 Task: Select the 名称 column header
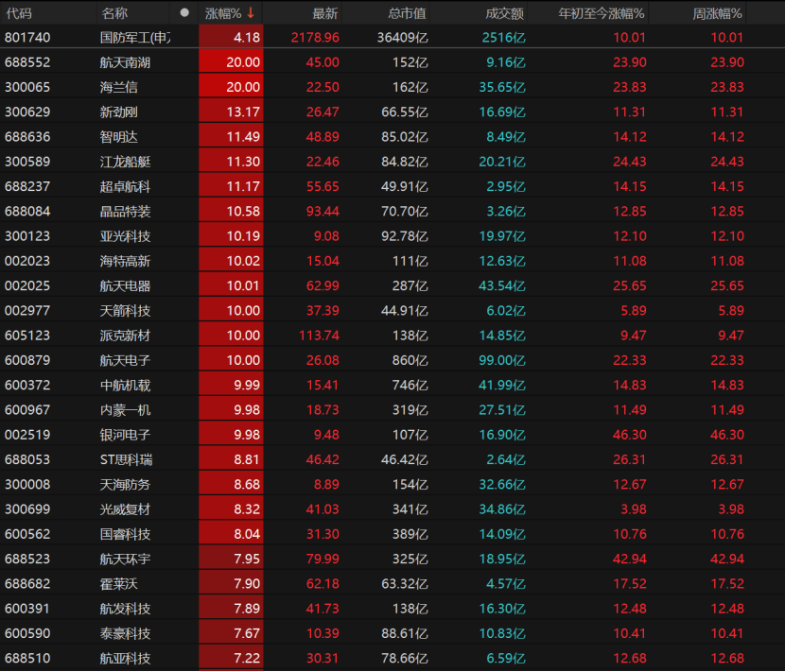coord(114,13)
